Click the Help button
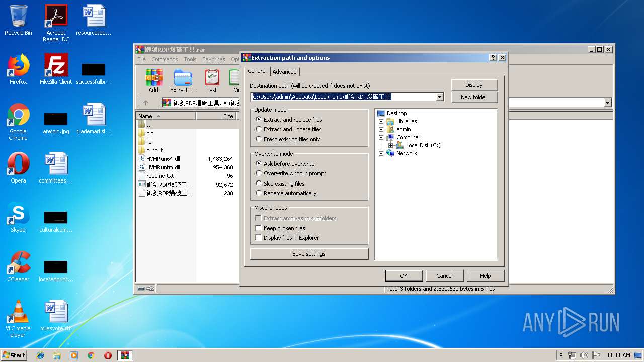 tap(485, 276)
